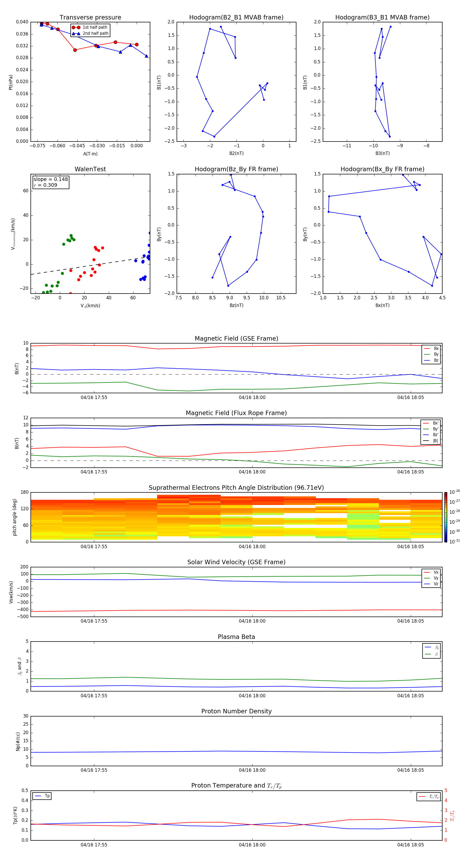Screen dimensions: 473x868
Task: Select the 'slope = 0.148' annotation
Action: coord(51,179)
